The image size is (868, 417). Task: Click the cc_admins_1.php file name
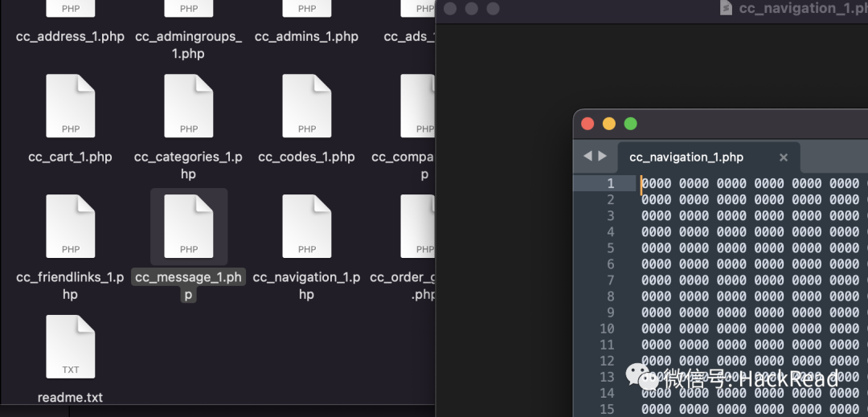coord(307,36)
